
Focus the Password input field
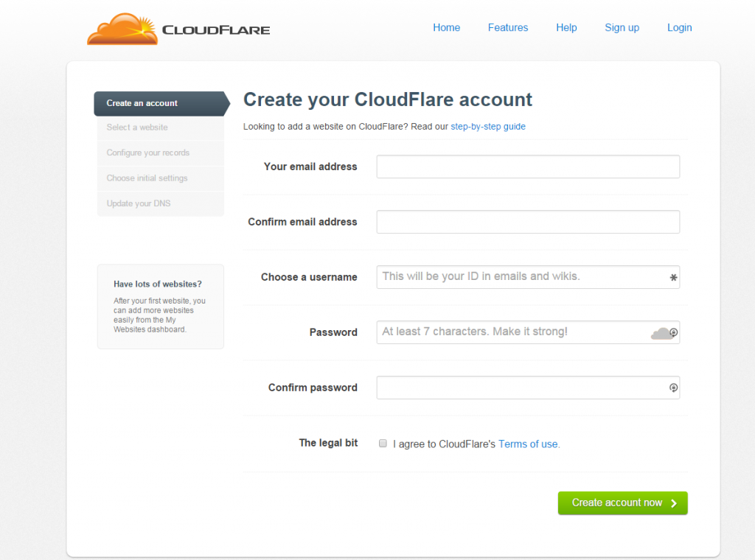[528, 332]
